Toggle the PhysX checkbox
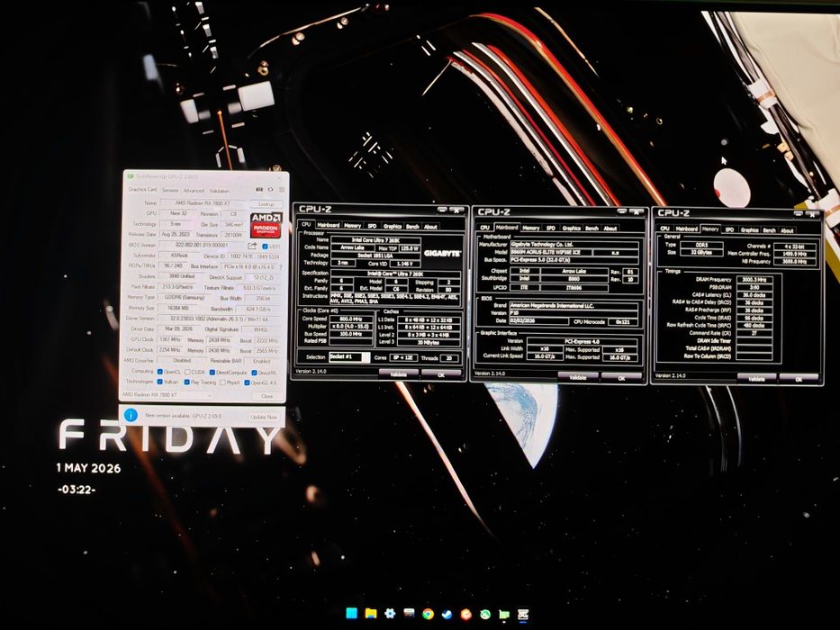Image resolution: width=840 pixels, height=630 pixels. tap(222, 382)
